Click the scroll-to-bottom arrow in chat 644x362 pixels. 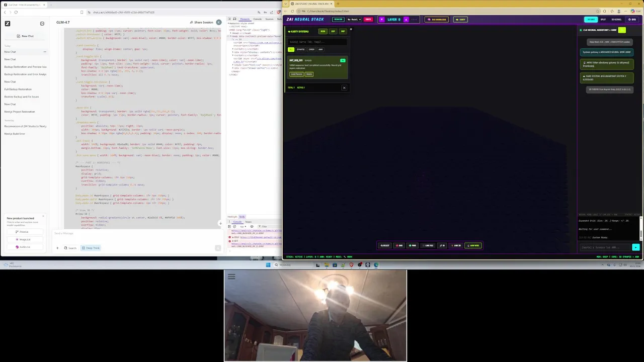(220, 223)
